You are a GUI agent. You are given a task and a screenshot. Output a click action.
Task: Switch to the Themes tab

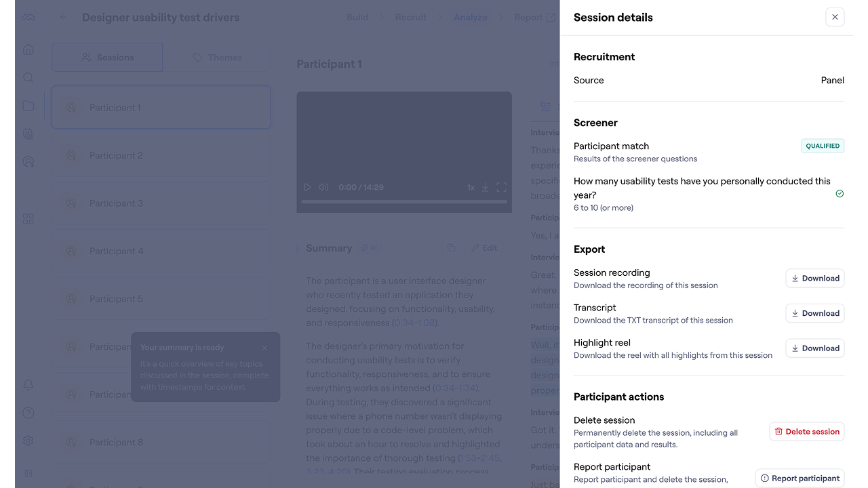tap(217, 58)
